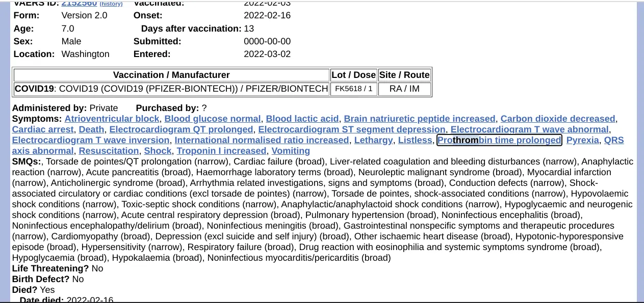This screenshot has width=644, height=303.
Task: Click the Carbon dioxide decreased symptom
Action: pos(558,119)
